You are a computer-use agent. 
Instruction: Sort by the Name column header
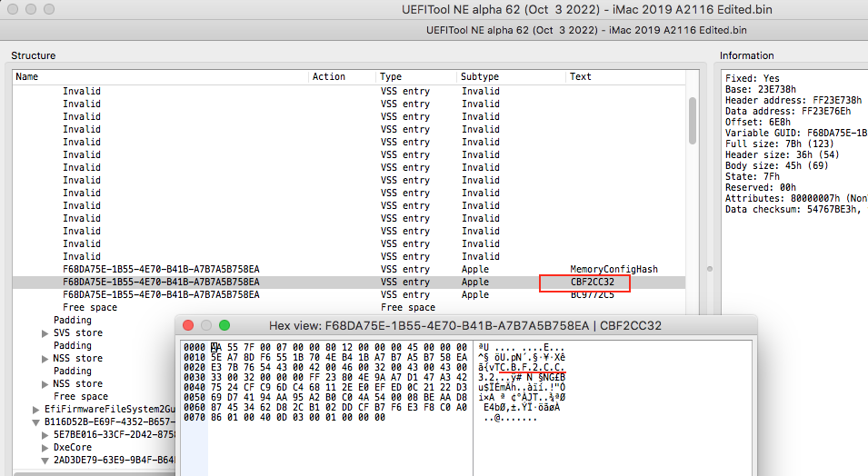tap(161, 77)
